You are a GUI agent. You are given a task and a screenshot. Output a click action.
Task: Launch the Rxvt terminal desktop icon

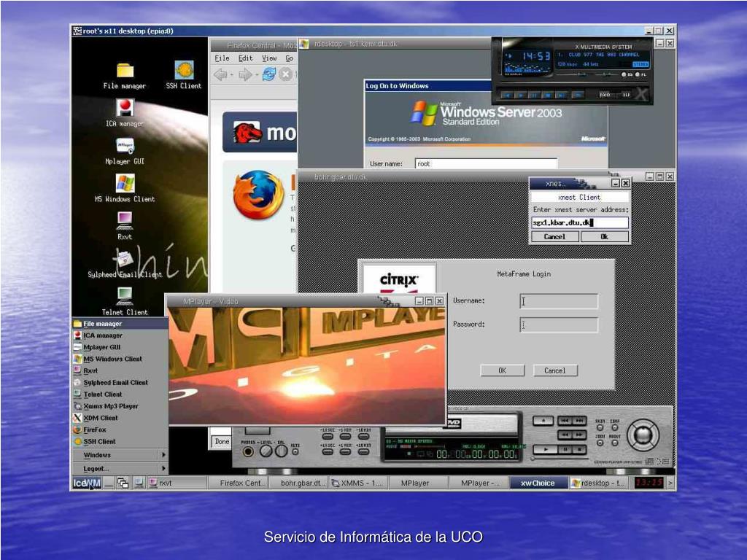pyautogui.click(x=124, y=226)
